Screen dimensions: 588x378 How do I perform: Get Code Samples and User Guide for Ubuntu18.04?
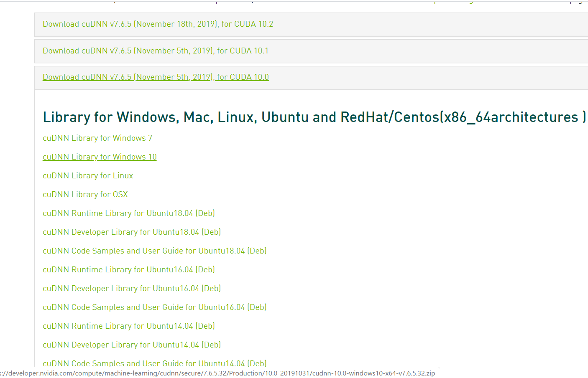coord(155,251)
